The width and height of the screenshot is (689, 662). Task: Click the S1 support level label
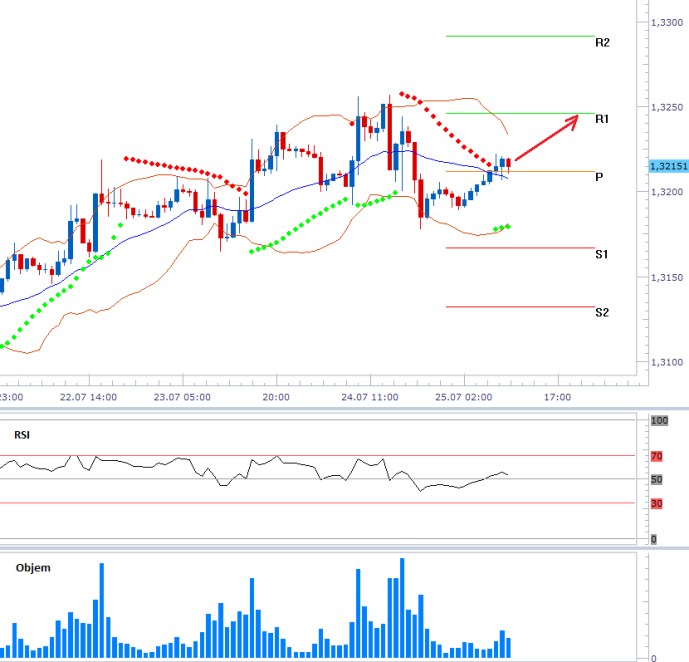(x=602, y=254)
